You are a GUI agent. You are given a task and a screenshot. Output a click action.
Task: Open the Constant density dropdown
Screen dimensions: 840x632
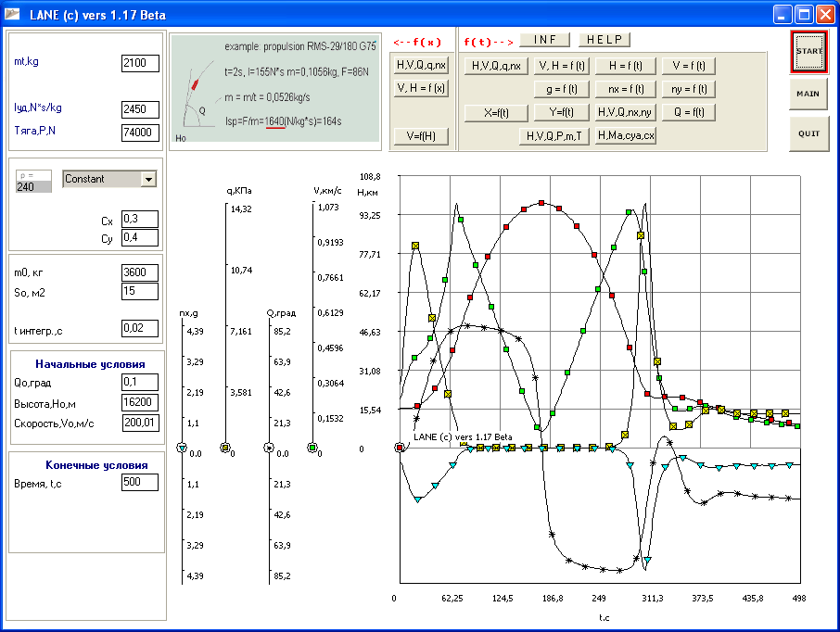146,179
